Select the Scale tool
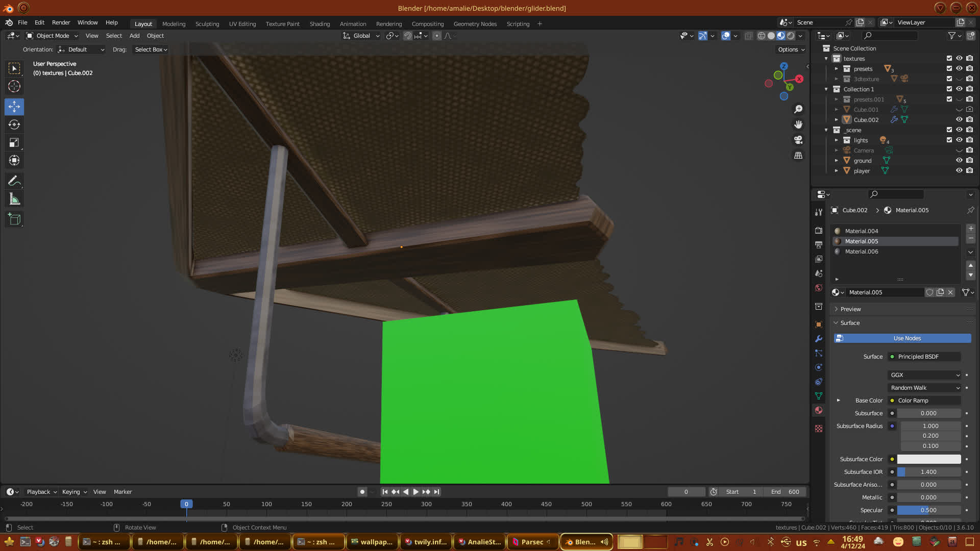The image size is (980, 551). click(14, 143)
